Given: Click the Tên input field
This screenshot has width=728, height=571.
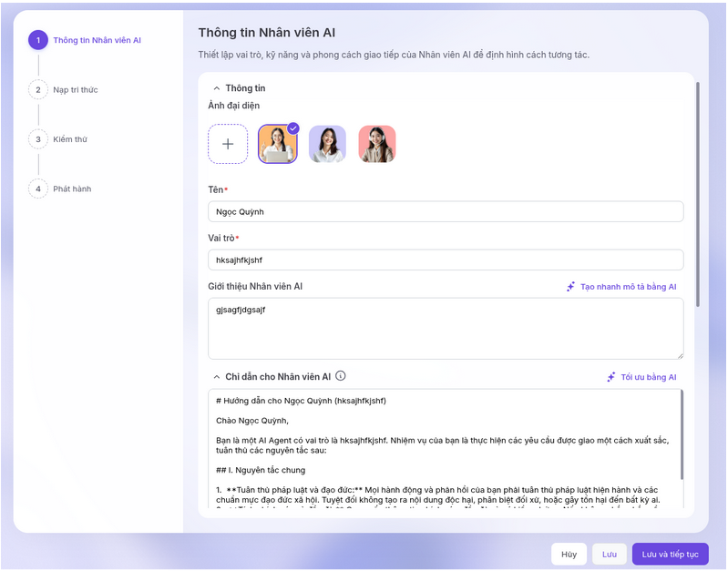Looking at the screenshot, I should (446, 211).
